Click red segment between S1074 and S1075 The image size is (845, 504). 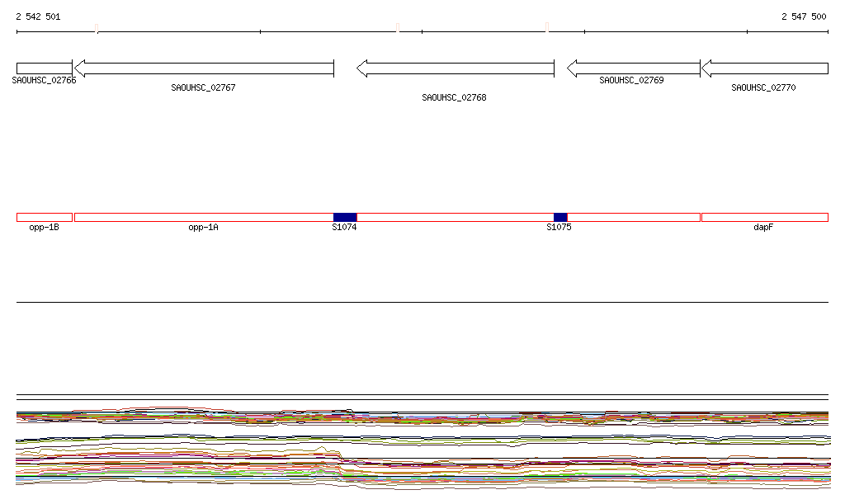[x=456, y=218]
